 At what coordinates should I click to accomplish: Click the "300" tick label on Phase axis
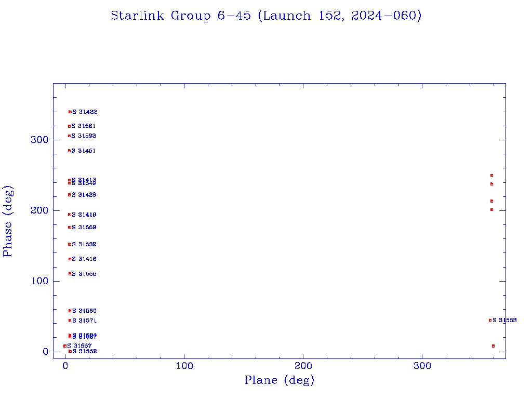coord(40,140)
